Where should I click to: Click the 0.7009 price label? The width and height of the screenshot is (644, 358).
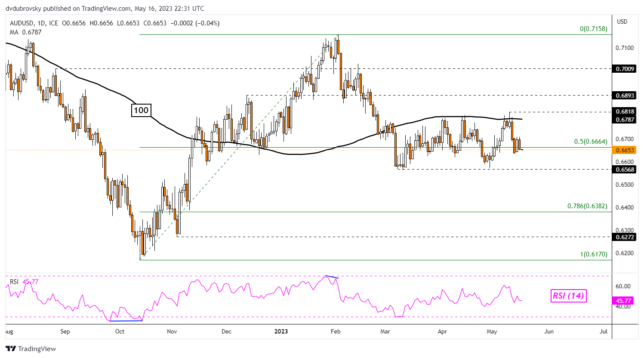tap(625, 69)
